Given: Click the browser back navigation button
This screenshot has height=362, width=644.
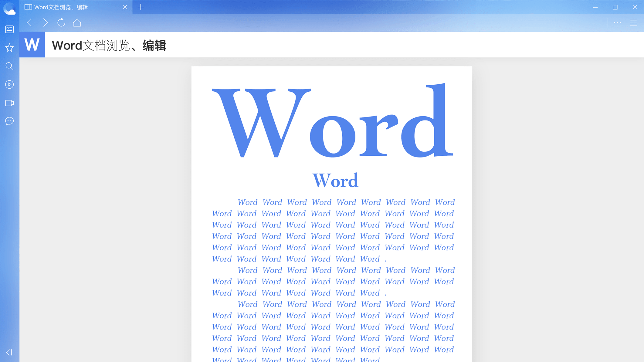Looking at the screenshot, I should click(29, 22).
